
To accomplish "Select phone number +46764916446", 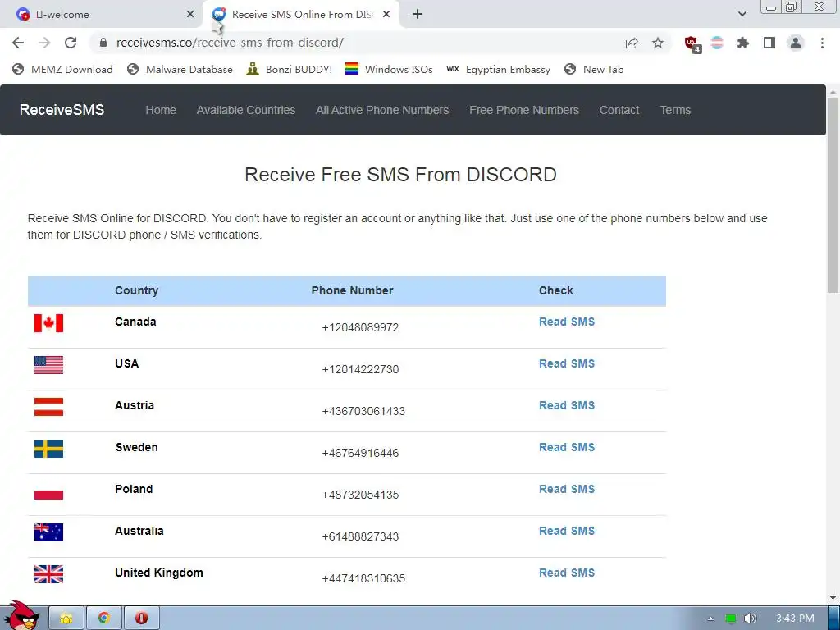I will coord(360,453).
